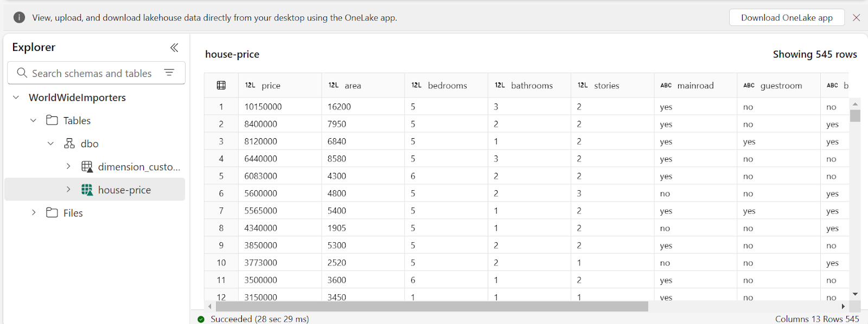Click the dimension_custo... table icon
Viewport: 868px width, 324px height.
tap(87, 166)
